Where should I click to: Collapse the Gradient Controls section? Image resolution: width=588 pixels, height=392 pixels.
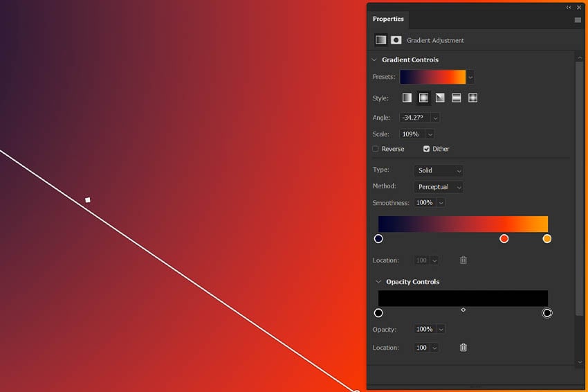(x=374, y=60)
